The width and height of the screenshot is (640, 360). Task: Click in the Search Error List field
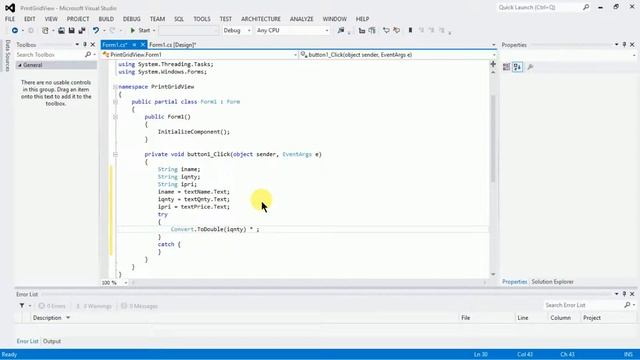584,305
